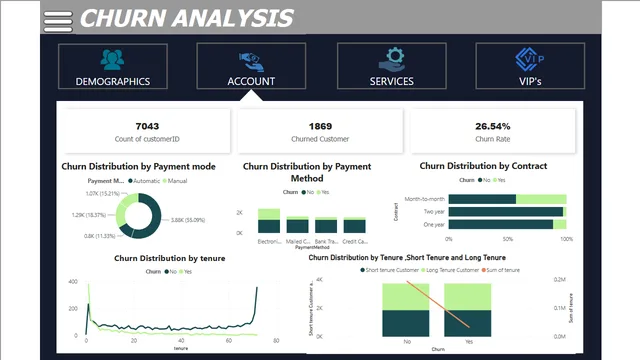
Task: Click Yes legend in Contract chart
Action: [499, 180]
